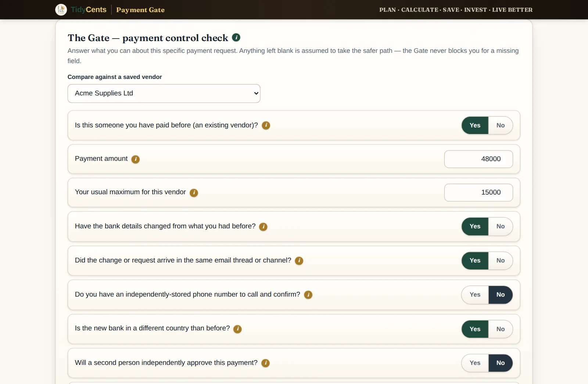Open info icon for different country question
Screen dimensions: 588x384
pyautogui.click(x=238, y=329)
